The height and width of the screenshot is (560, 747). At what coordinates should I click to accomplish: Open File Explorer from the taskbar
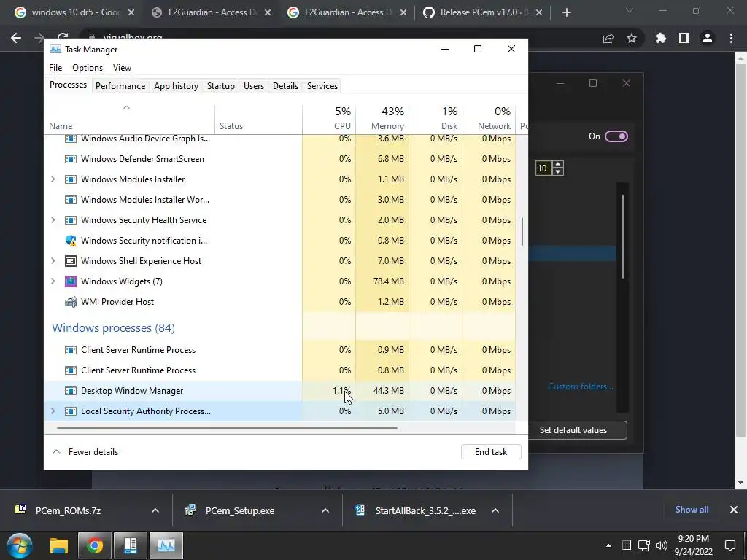tap(59, 545)
